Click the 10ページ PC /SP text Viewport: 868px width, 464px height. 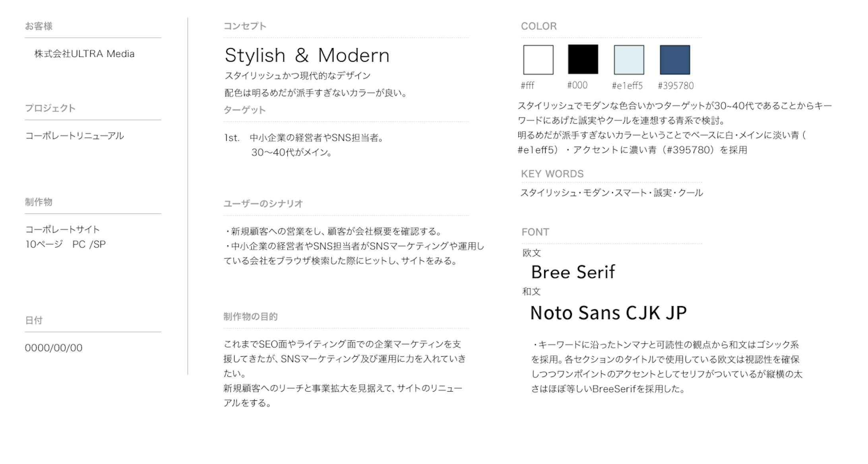pos(66,244)
